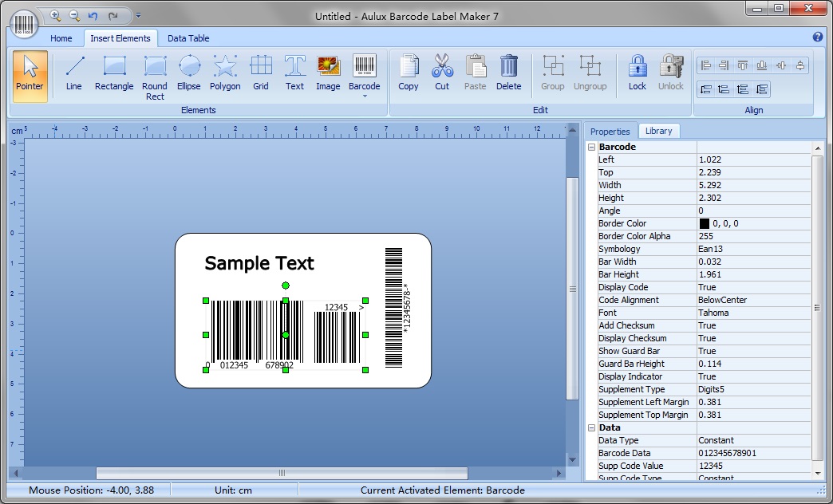
Task: Pick the Ellipse tool
Action: pos(188,73)
